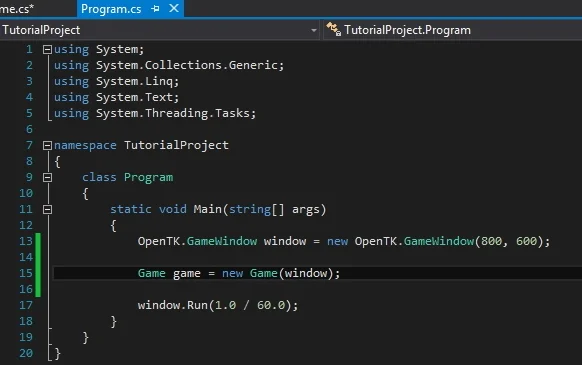Screen dimensions: 582x365
Task: Click 'window.Run' on line 17
Action: click(x=173, y=305)
